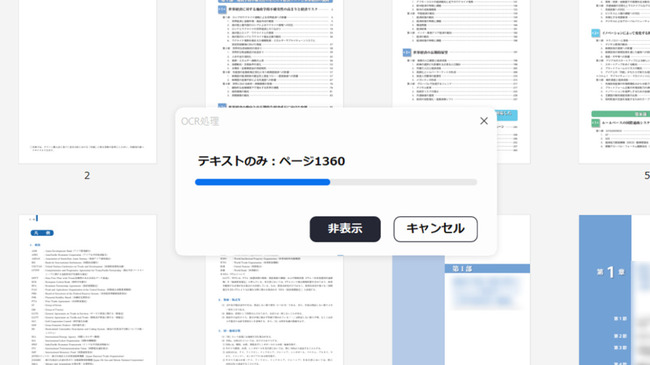Screen dimensions: 650x365
Task: Open the 凡例 abbreviation list page thumbnail
Action: pyautogui.click(x=87, y=290)
